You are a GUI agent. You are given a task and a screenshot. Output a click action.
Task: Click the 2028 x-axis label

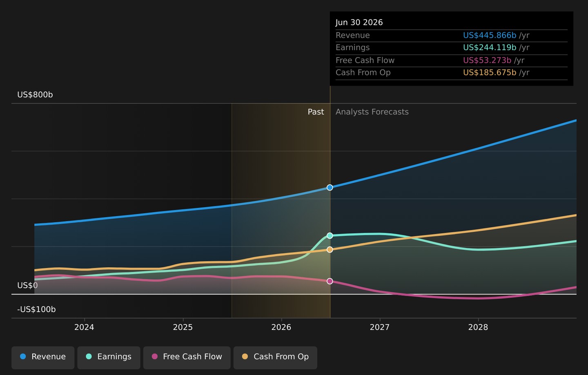pos(478,327)
